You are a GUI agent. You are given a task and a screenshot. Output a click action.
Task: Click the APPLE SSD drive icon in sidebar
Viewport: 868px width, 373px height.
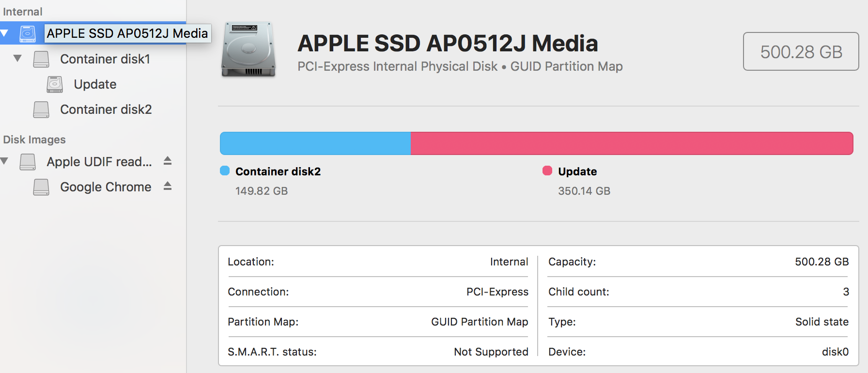(x=28, y=33)
